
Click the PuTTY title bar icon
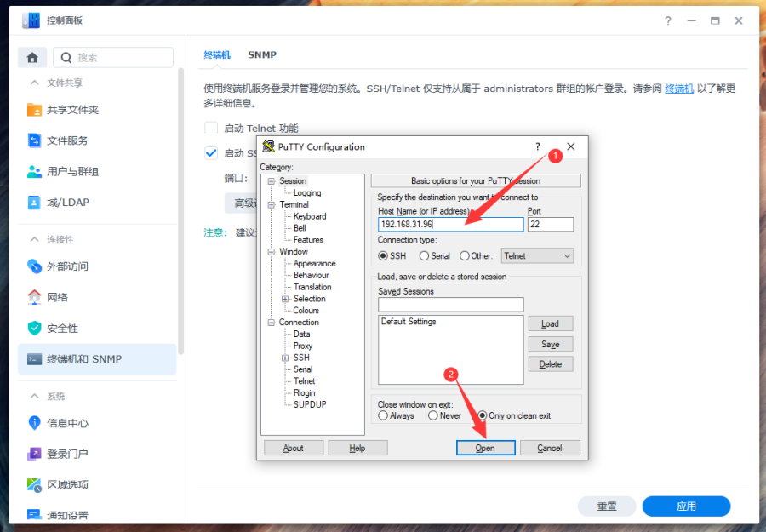268,146
